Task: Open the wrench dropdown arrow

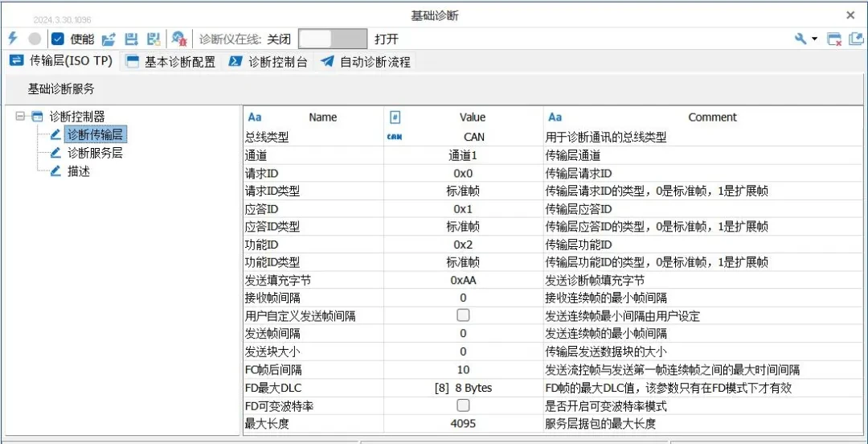Action: [814, 39]
